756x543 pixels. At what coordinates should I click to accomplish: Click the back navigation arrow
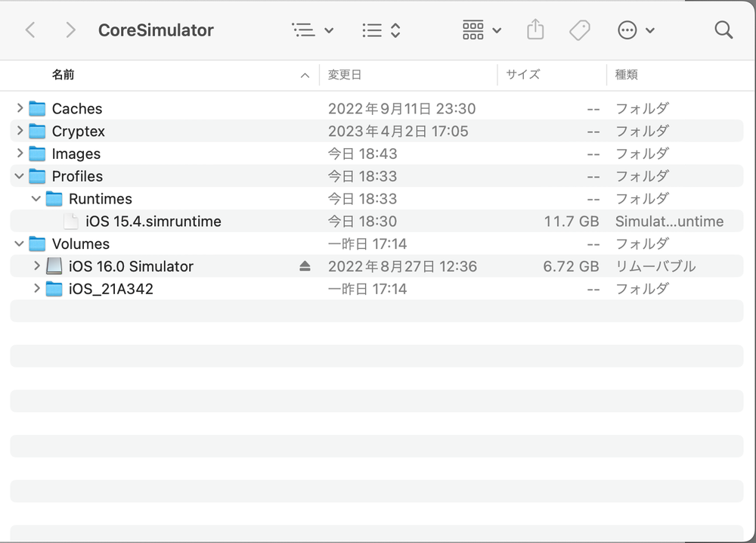30,30
